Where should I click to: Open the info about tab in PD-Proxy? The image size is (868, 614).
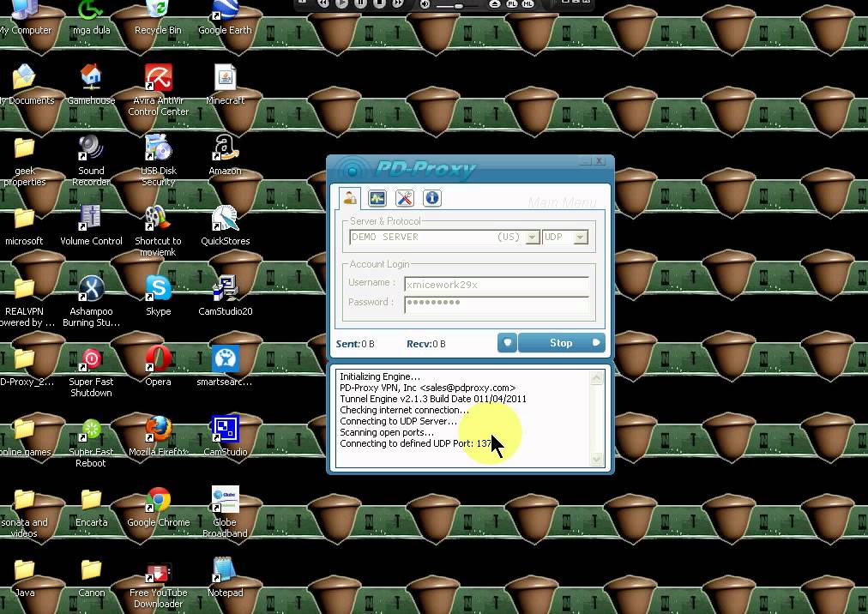pos(432,197)
